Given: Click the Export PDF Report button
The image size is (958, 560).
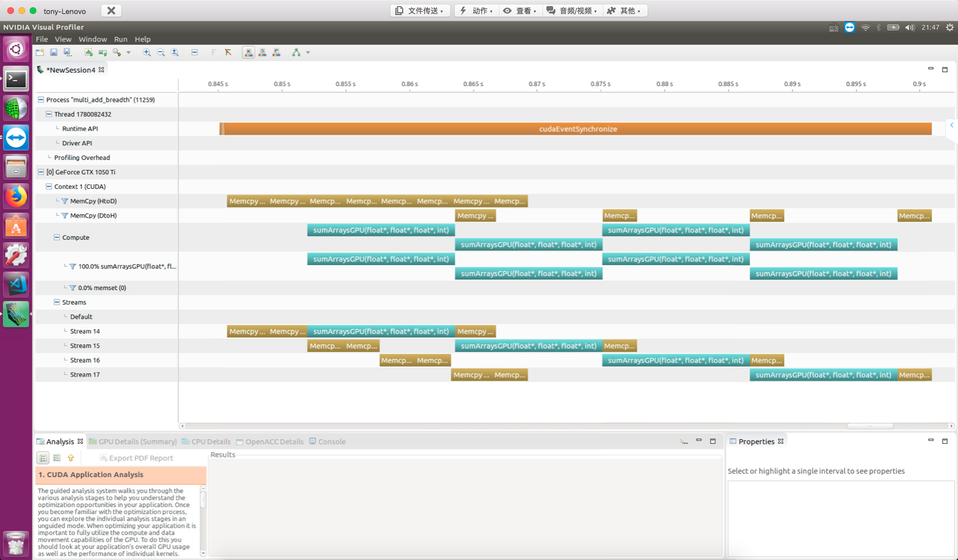Looking at the screenshot, I should [x=136, y=458].
